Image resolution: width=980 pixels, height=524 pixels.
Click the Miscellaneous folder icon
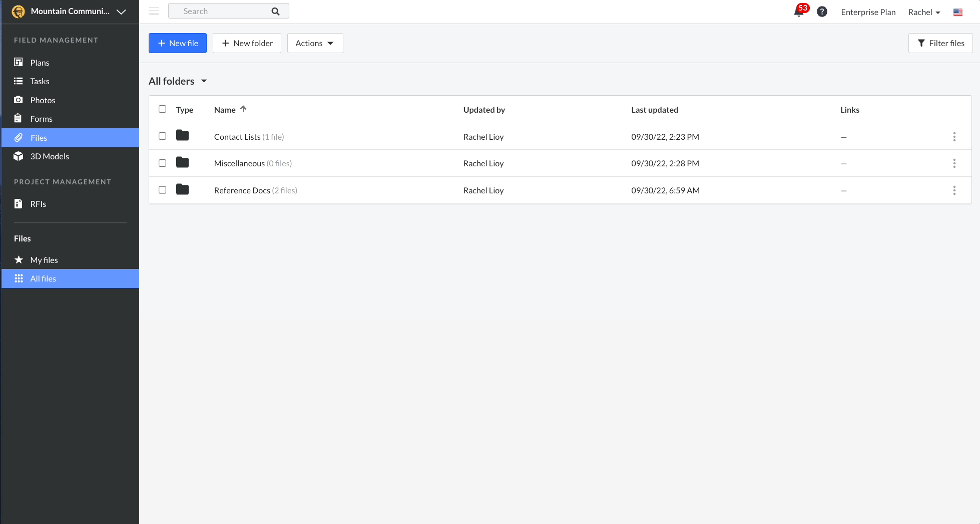[182, 163]
